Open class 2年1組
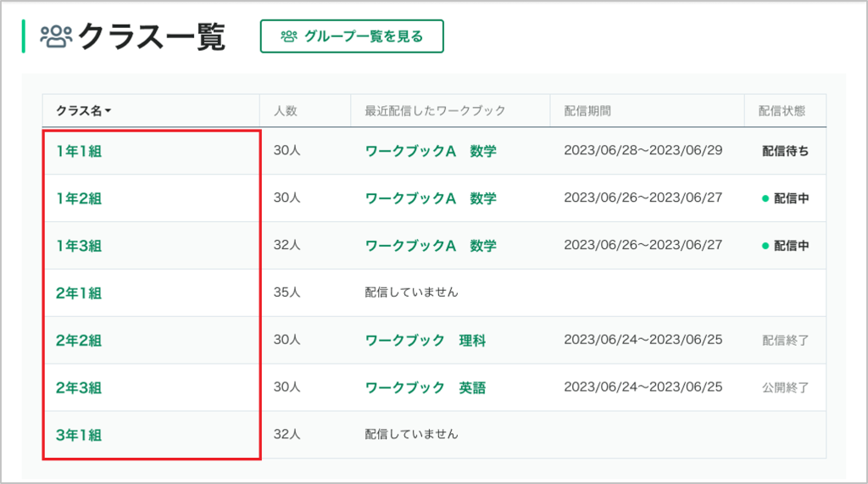The height and width of the screenshot is (484, 868). point(79,293)
